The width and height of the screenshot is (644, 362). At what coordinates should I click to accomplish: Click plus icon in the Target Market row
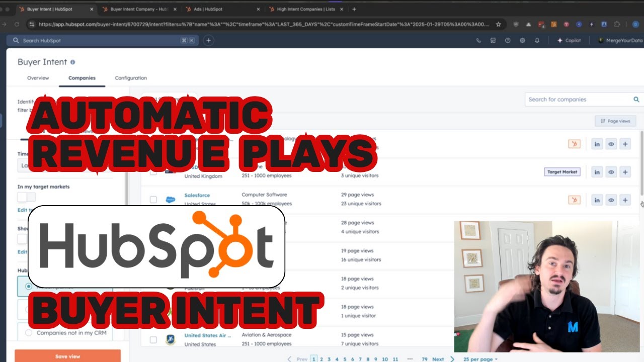625,172
